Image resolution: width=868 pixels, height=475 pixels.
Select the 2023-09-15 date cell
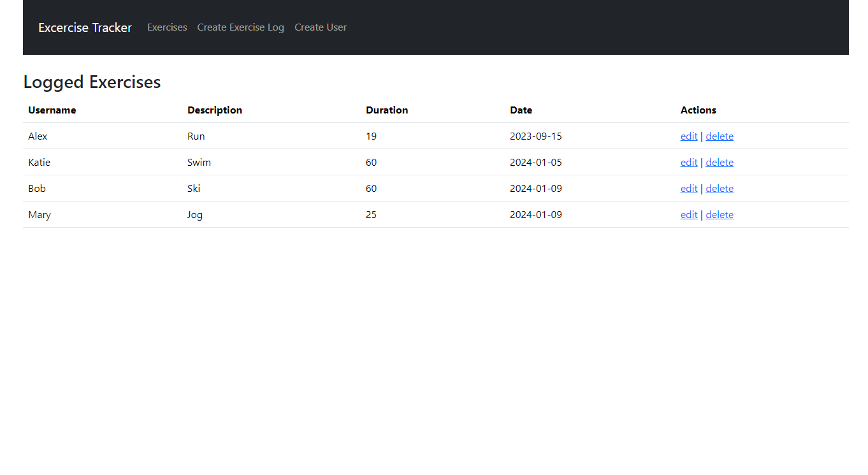[x=536, y=136]
